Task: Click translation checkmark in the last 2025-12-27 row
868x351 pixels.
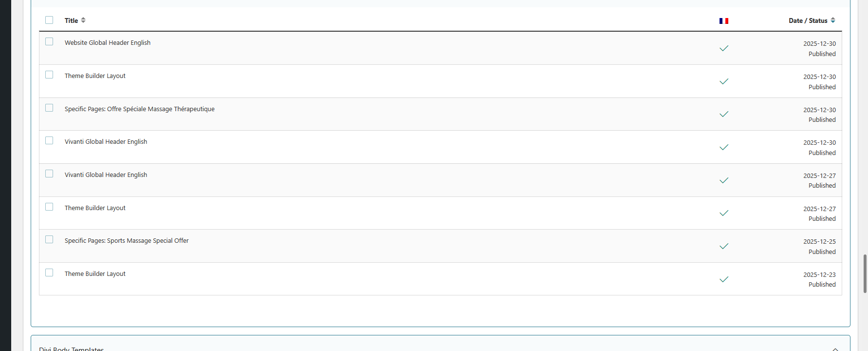Action: click(724, 213)
